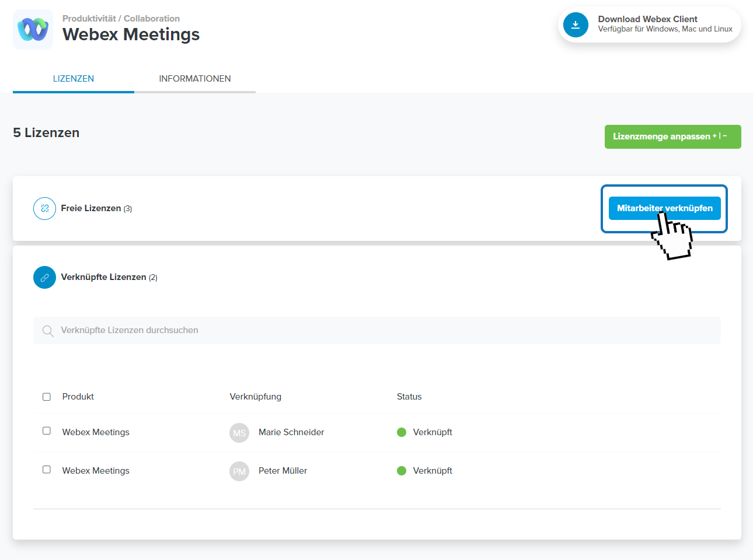Viewport: 753px width, 560px height.
Task: Toggle the select-all checkbox beside Produkt
Action: pos(47,397)
